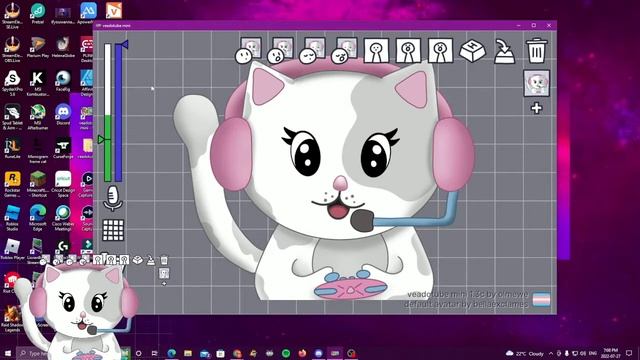Open SpyderXPro desktop shortcut
The image size is (640, 360).
12,83
